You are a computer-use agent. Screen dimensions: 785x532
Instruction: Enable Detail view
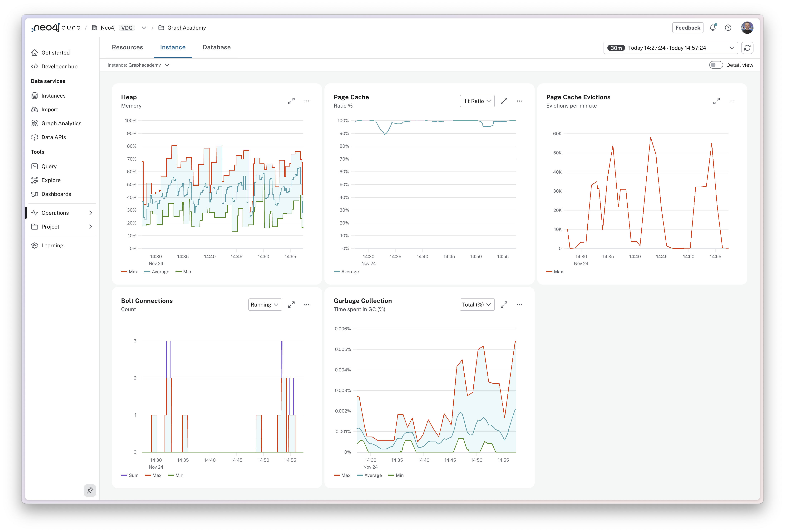pos(716,65)
